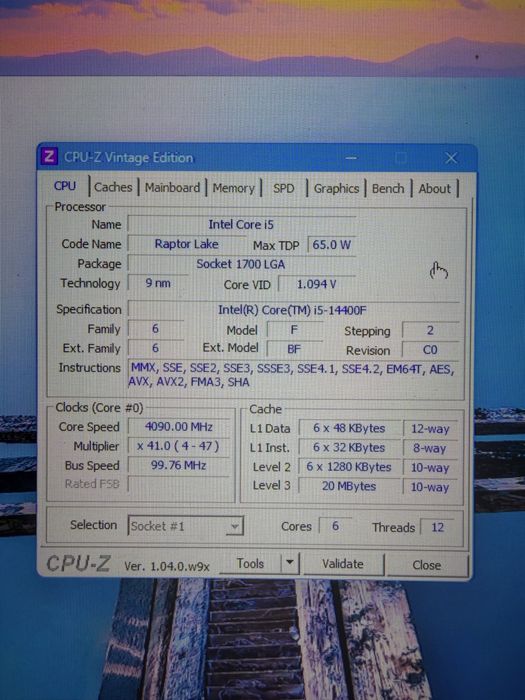Click the Instructions list starting 'MMX, SSE'

pyautogui.click(x=293, y=375)
